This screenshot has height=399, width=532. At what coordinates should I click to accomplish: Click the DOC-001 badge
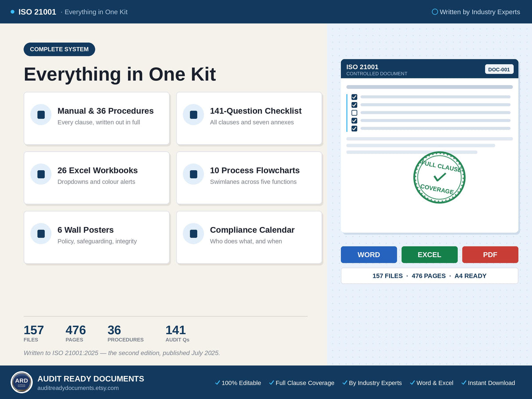pyautogui.click(x=499, y=69)
